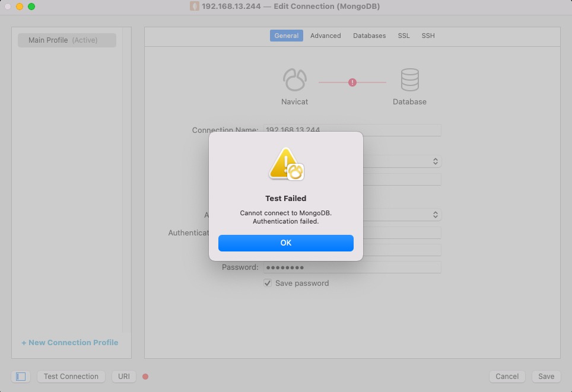572x392 pixels.
Task: Open the Databases tab
Action: point(369,36)
